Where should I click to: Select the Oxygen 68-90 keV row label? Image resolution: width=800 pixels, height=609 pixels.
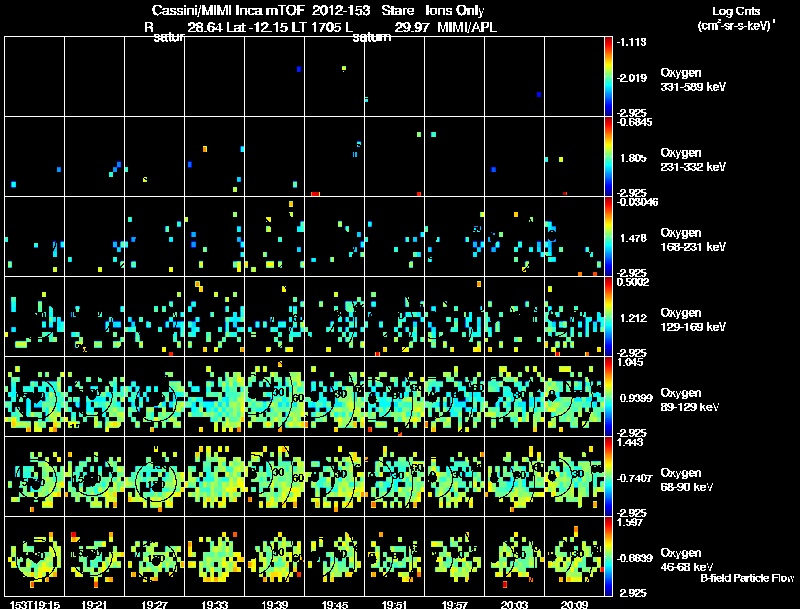(687, 479)
